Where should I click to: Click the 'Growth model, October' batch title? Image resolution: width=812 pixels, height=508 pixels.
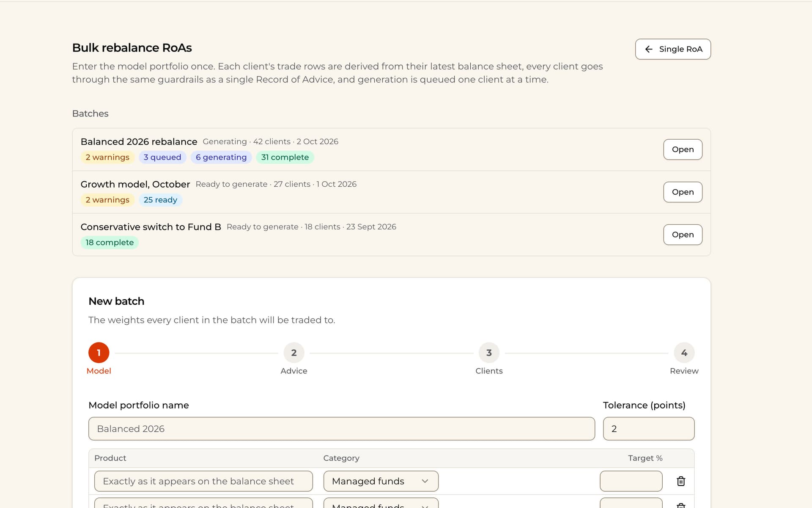click(x=135, y=184)
